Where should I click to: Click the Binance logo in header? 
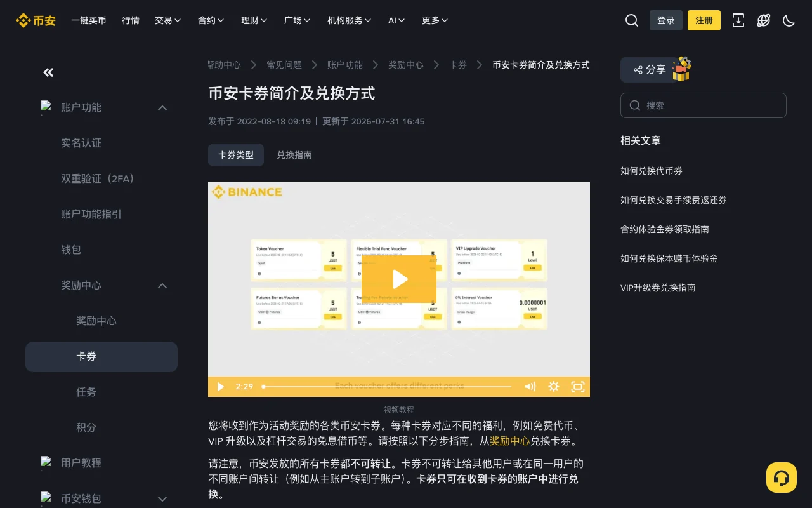[36, 20]
